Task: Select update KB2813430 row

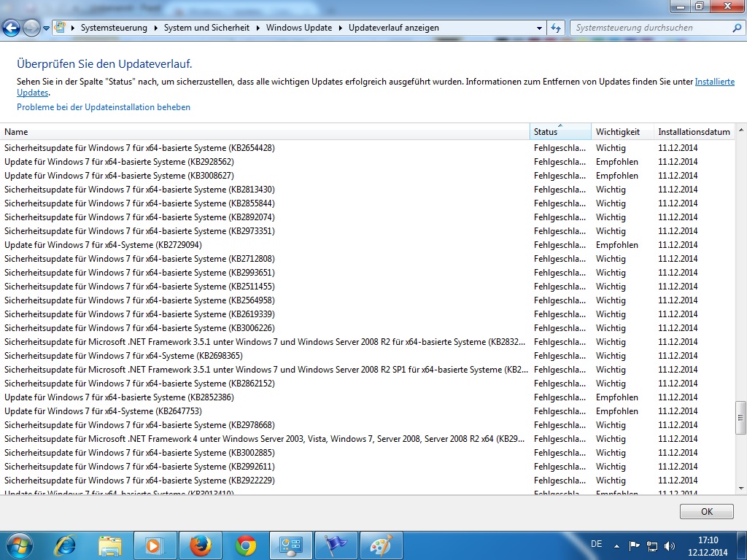Action: coord(368,190)
